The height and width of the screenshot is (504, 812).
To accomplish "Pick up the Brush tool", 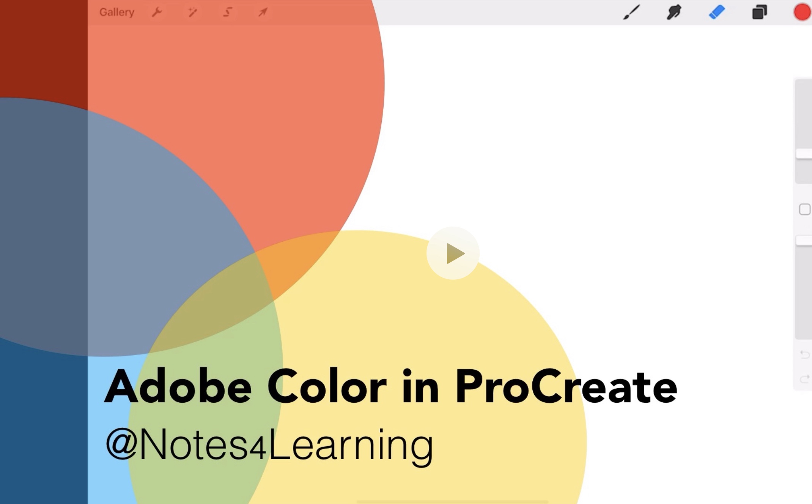I will point(631,13).
